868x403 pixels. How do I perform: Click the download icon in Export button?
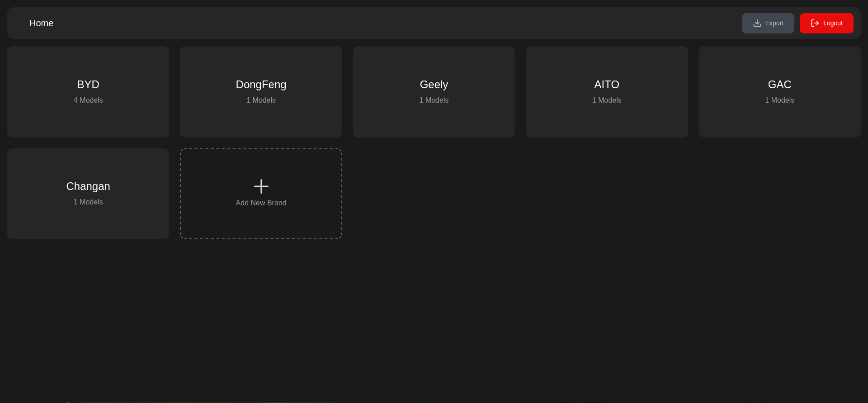[757, 23]
